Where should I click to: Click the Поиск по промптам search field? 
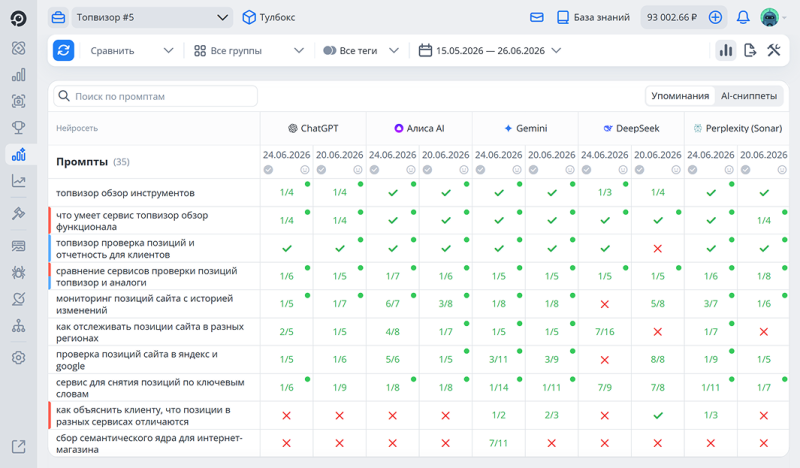(x=156, y=96)
